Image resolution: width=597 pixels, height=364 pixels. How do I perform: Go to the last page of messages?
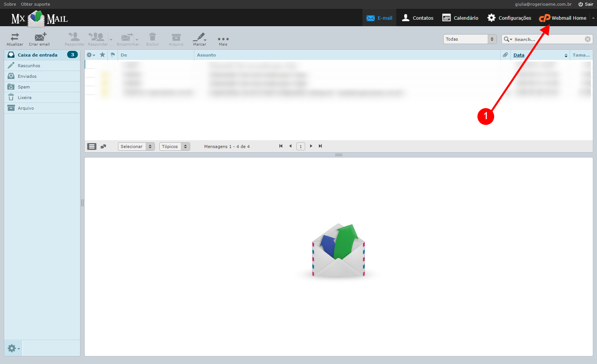[320, 146]
